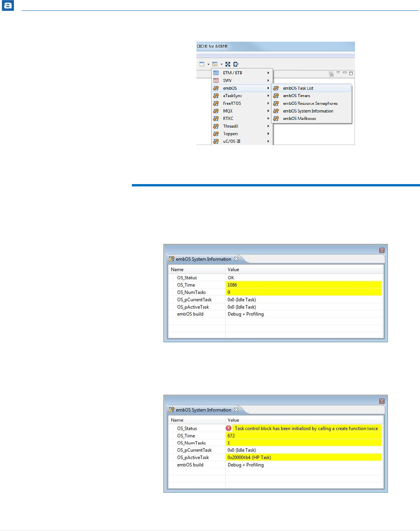
Task: Open the RTXC submenu
Action: point(242,118)
